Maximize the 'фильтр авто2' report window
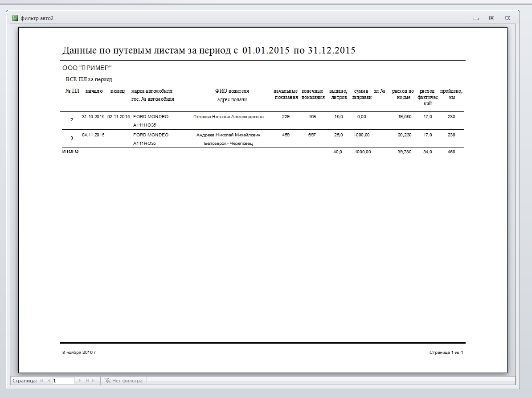Screen dimensions: 532x398 pos(491,18)
